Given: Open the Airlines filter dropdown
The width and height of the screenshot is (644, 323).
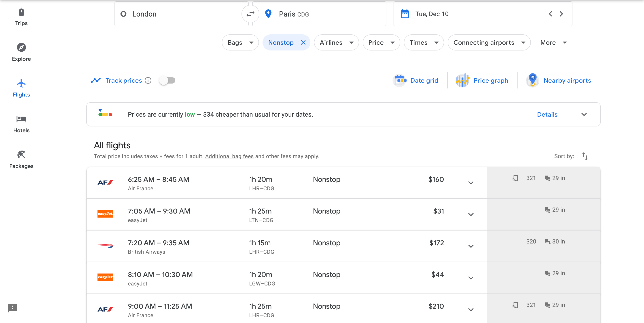Looking at the screenshot, I should tap(336, 42).
